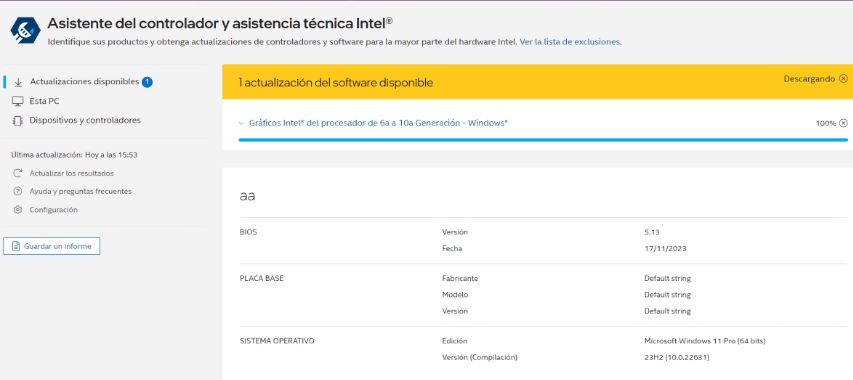This screenshot has width=853, height=380.
Task: Click the question mark help icon
Action: point(18,191)
